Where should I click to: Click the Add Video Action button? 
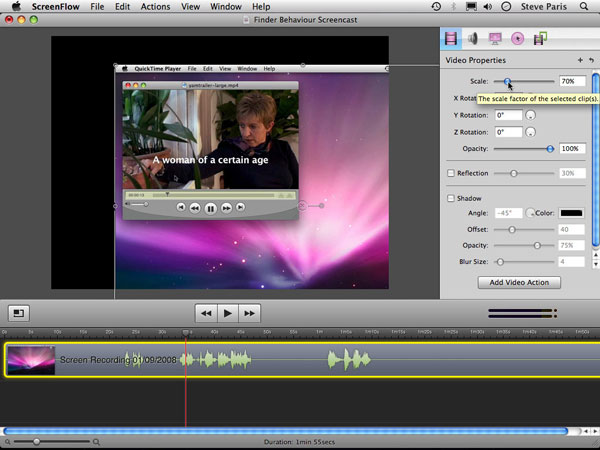coord(518,282)
